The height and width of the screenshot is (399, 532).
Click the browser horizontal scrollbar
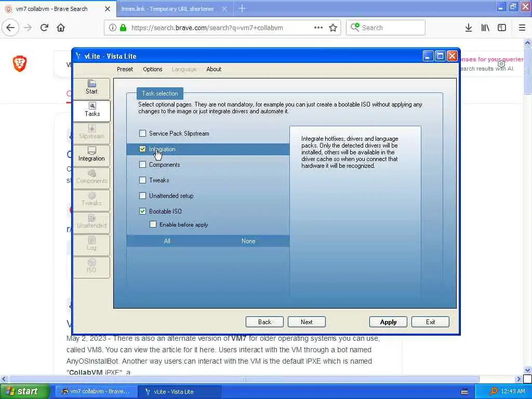(244, 379)
